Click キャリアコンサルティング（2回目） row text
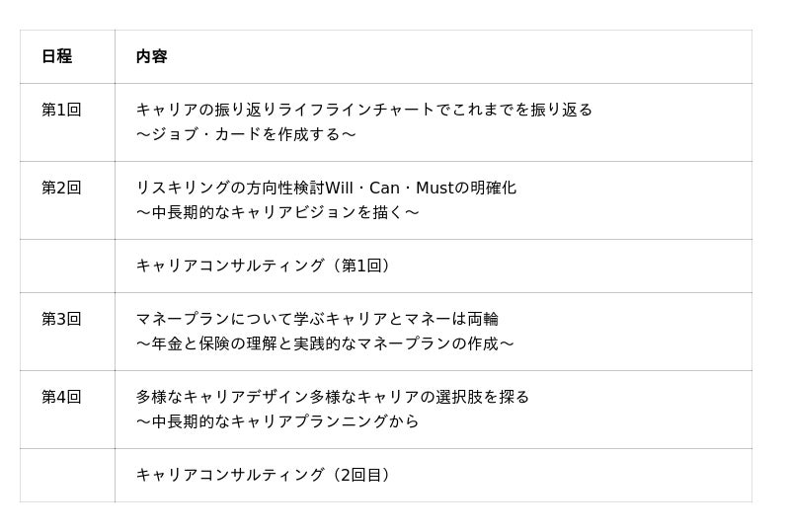Image resolution: width=790 pixels, height=532 pixels. [266, 475]
